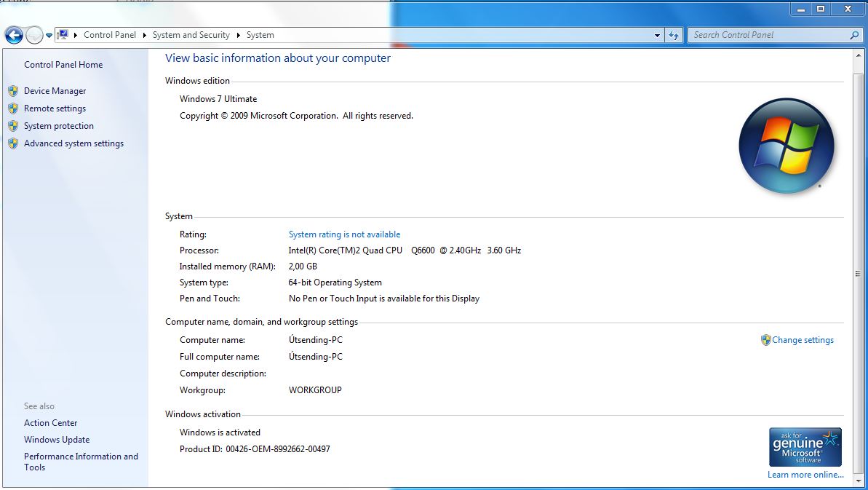Open Advanced system settings

[73, 143]
